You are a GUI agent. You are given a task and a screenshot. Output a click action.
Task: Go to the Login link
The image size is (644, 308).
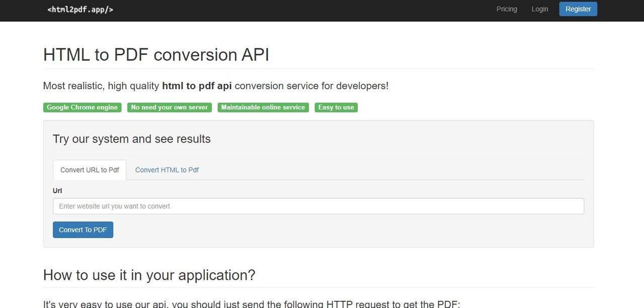tap(540, 9)
